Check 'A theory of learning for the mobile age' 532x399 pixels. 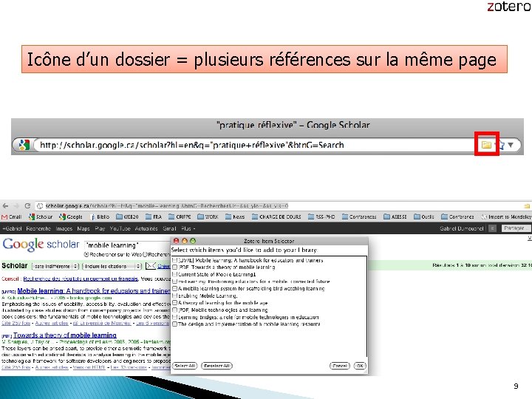pos(174,303)
